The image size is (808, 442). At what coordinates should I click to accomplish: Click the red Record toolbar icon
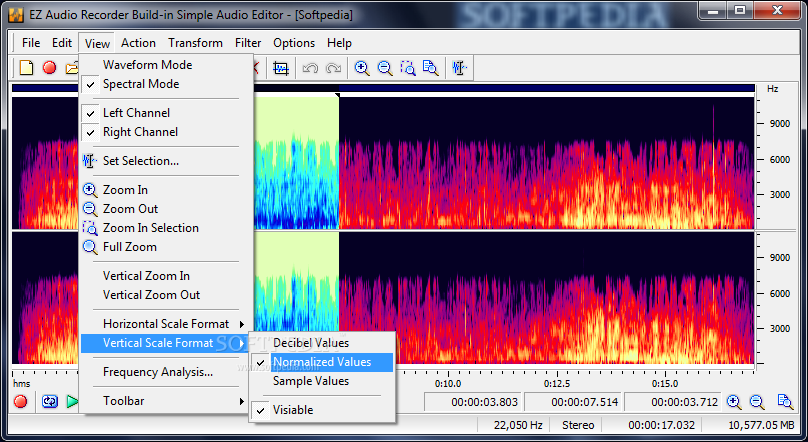pyautogui.click(x=49, y=67)
